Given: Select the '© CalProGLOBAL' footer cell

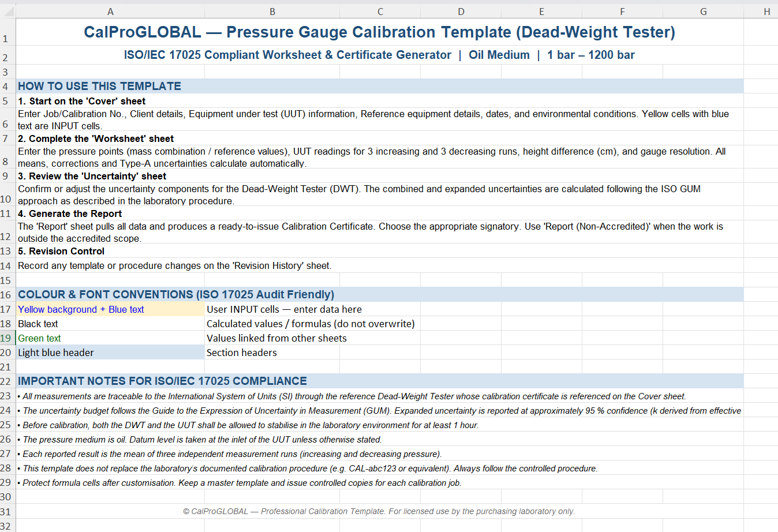Looking at the screenshot, I should (380, 511).
